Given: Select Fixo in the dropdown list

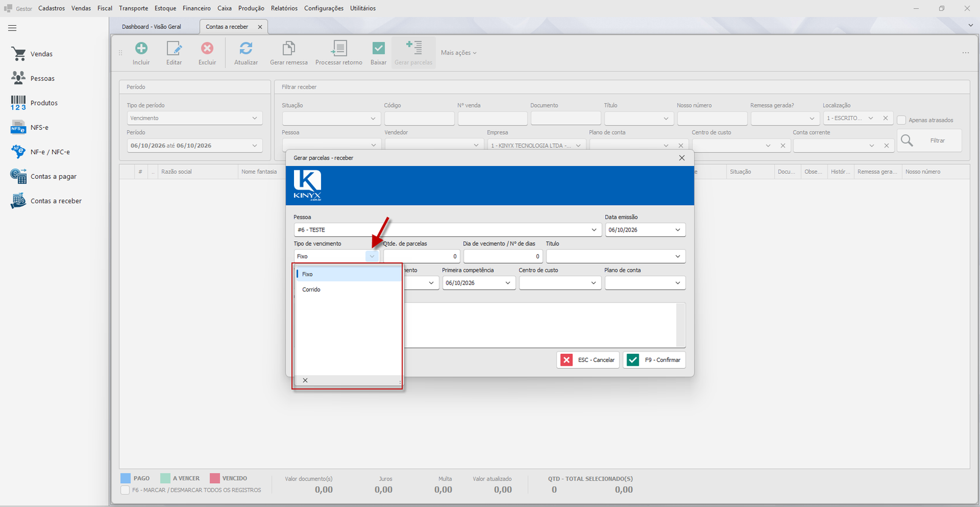Looking at the screenshot, I should (348, 274).
